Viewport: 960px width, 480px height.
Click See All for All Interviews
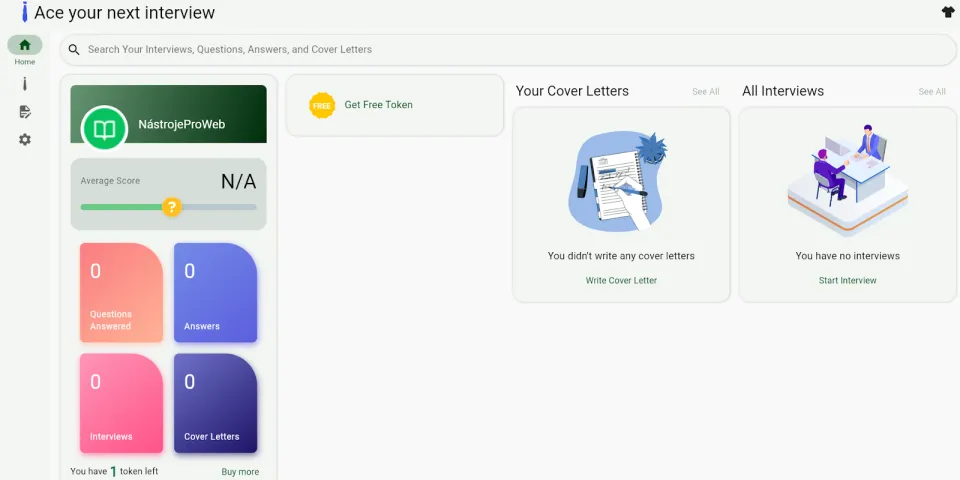(932, 92)
